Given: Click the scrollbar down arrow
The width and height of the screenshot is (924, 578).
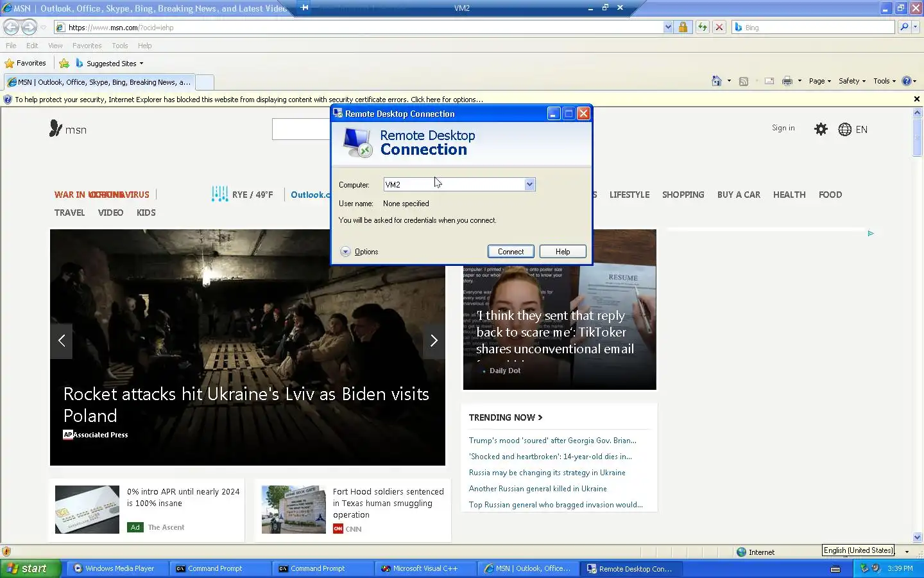Looking at the screenshot, I should pyautogui.click(x=917, y=538).
